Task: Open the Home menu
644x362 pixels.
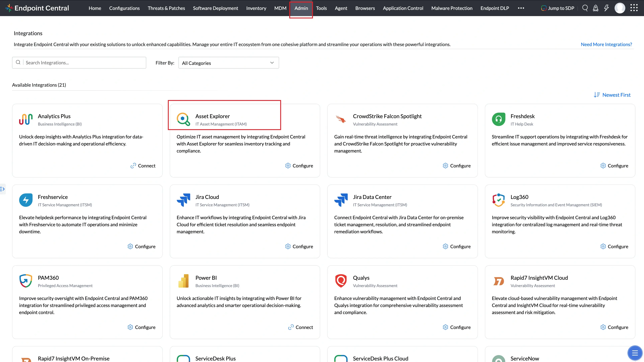Action: pos(95,8)
